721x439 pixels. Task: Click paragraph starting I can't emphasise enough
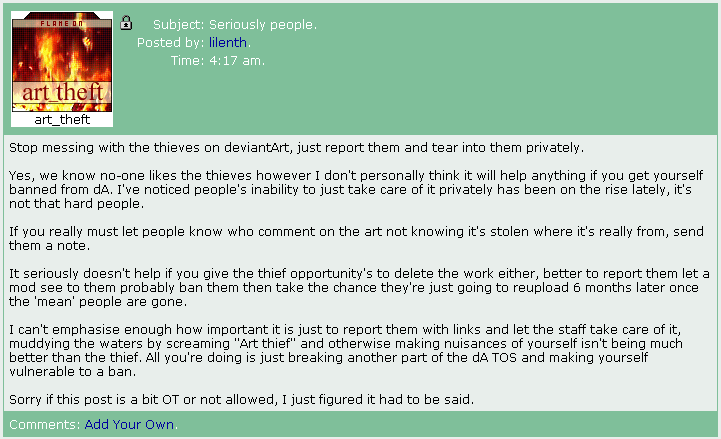346,350
